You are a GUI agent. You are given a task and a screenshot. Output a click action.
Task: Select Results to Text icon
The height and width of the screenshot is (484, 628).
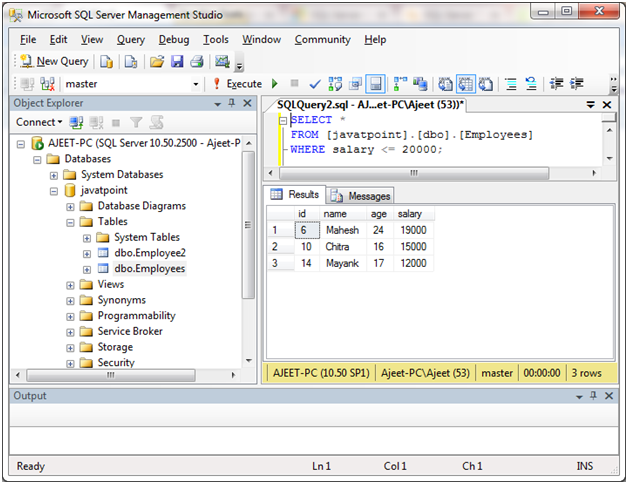click(x=445, y=84)
